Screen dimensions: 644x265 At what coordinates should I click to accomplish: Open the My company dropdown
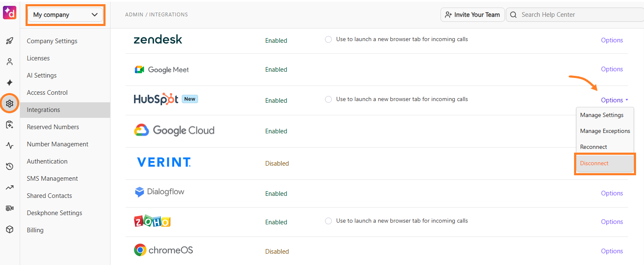65,15
